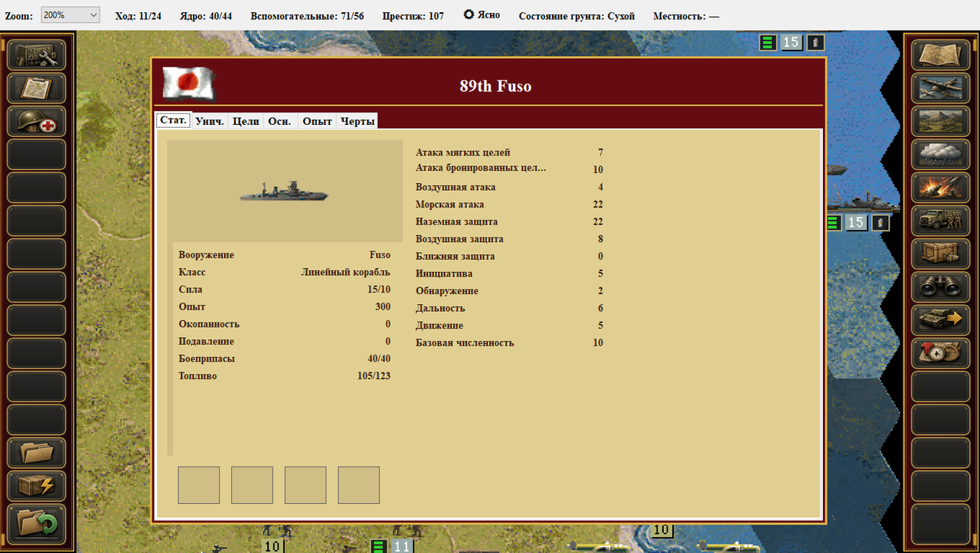
Task: Click the hills terrain landscape button
Action: coord(941,121)
